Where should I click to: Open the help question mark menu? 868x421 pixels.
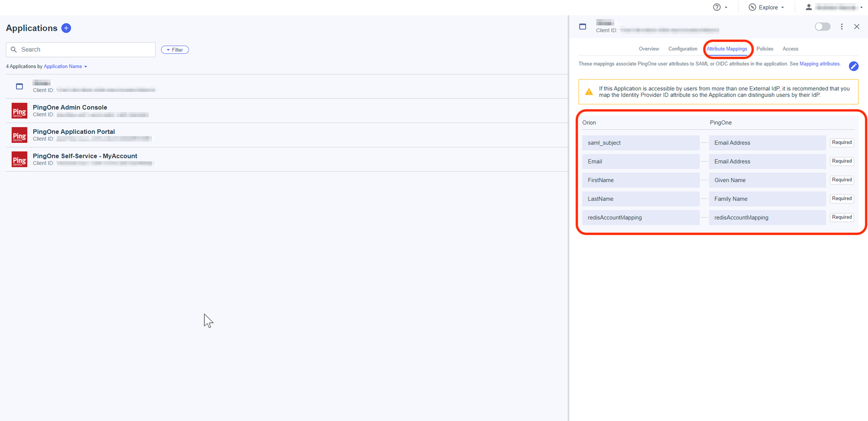point(720,7)
